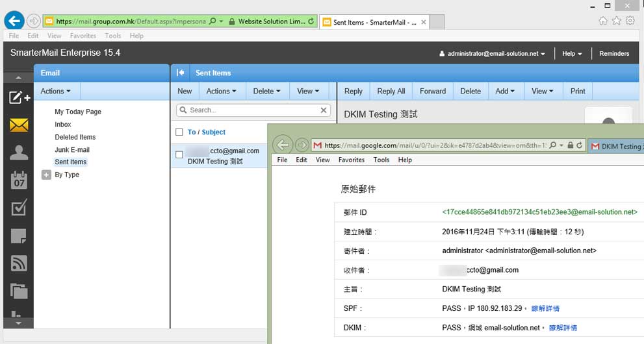Open the Favorites star icon

[x=617, y=21]
